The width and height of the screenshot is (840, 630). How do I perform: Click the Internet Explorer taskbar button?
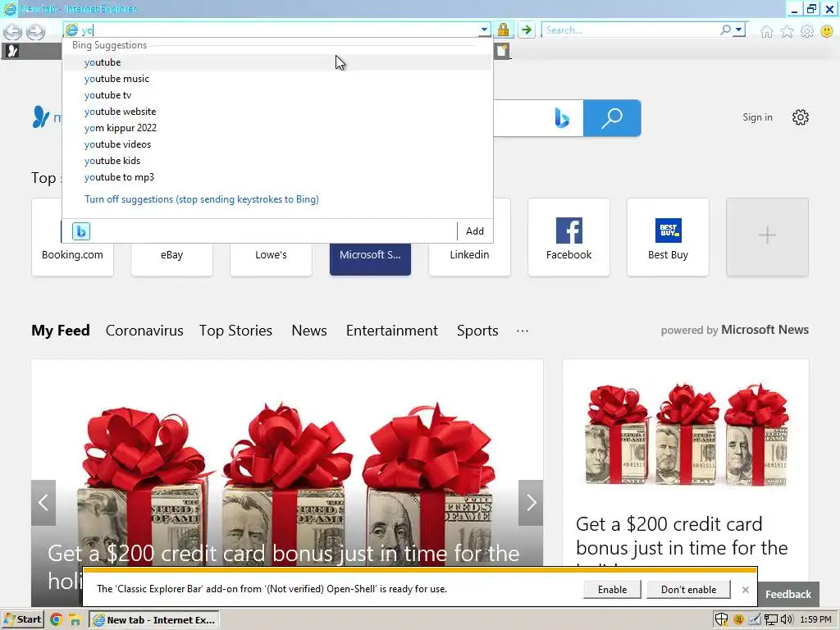point(154,620)
